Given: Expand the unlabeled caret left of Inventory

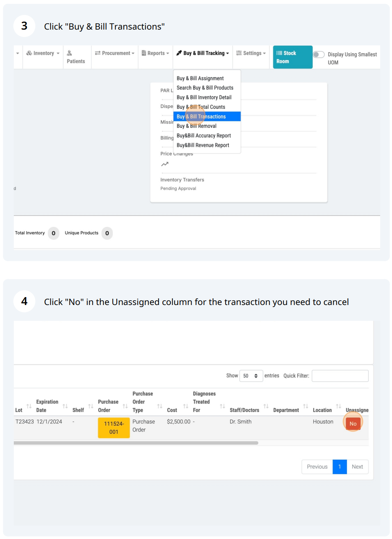Looking at the screenshot, I should point(17,53).
